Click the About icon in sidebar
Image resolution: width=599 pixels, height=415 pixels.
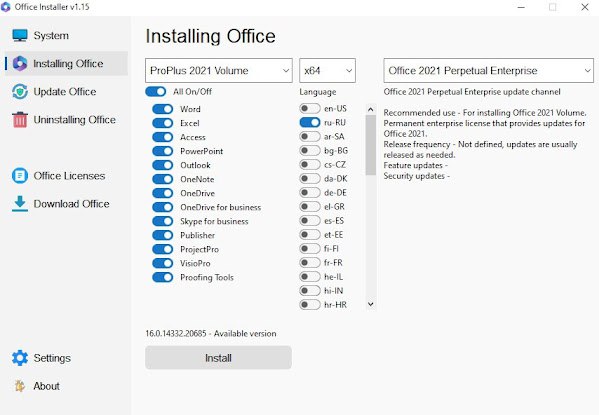tap(20, 386)
